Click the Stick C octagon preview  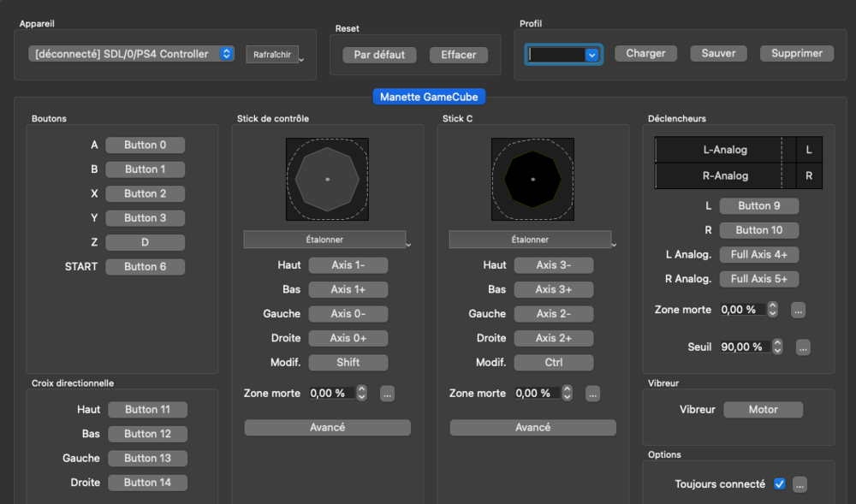tap(532, 179)
